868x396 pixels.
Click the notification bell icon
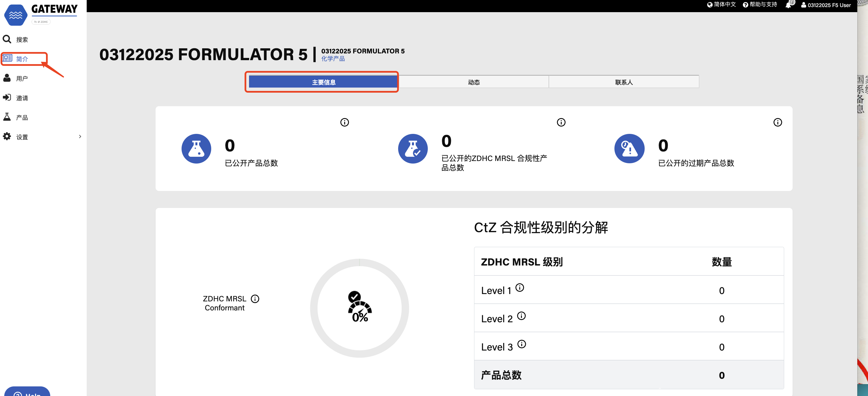(788, 5)
